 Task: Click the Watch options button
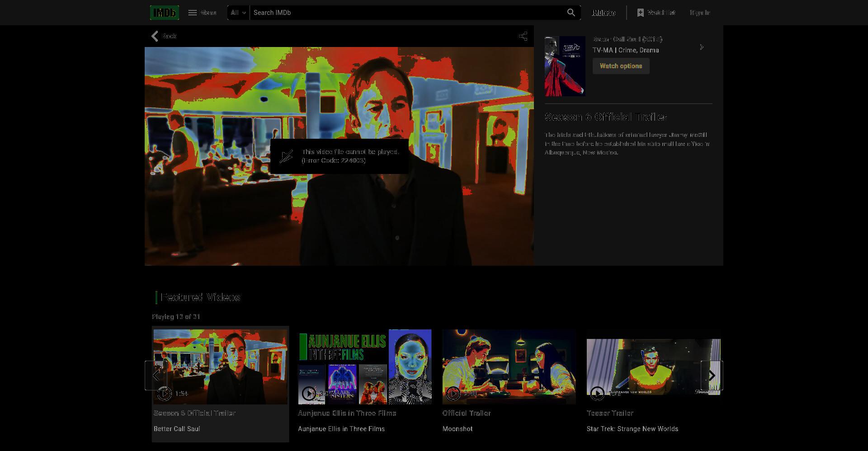click(x=621, y=66)
